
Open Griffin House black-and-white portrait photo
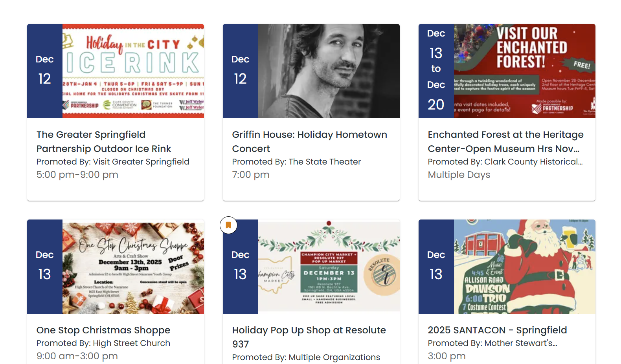coord(329,71)
